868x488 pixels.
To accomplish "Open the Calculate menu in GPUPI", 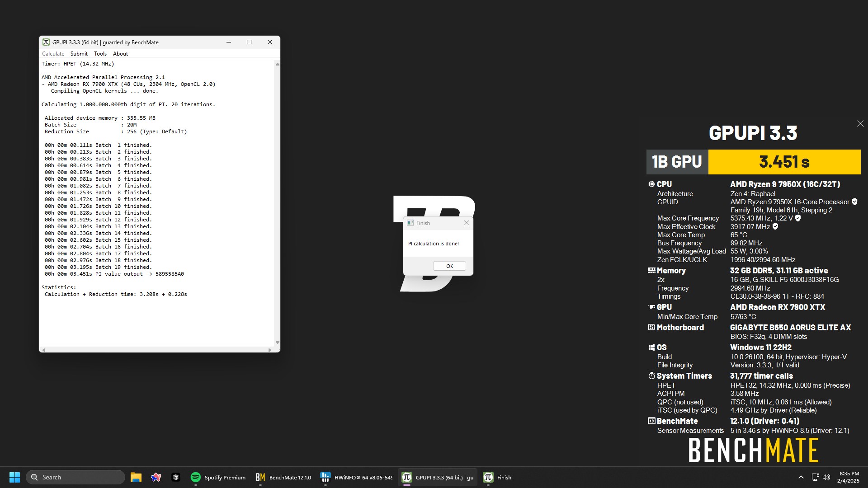I will coord(53,54).
